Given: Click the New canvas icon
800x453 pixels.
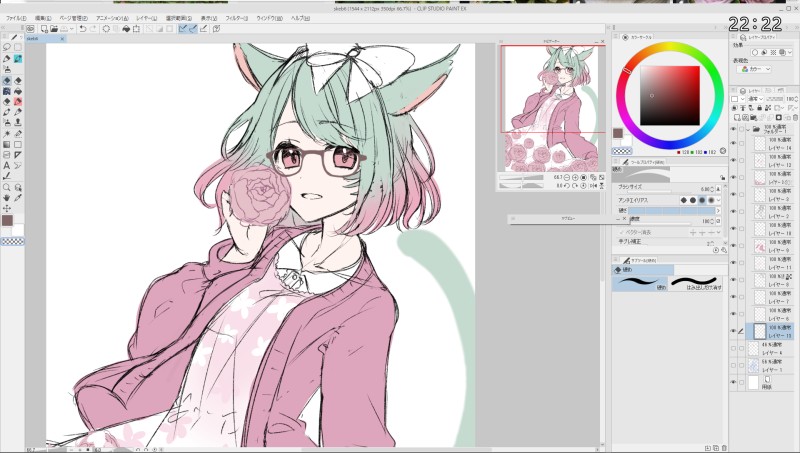Looking at the screenshot, I should [44, 29].
